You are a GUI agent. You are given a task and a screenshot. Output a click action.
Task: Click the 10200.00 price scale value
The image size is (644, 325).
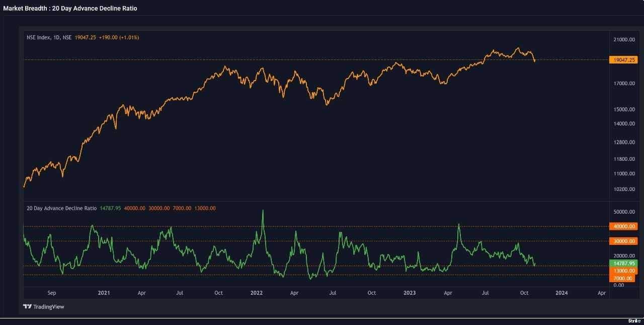point(624,189)
